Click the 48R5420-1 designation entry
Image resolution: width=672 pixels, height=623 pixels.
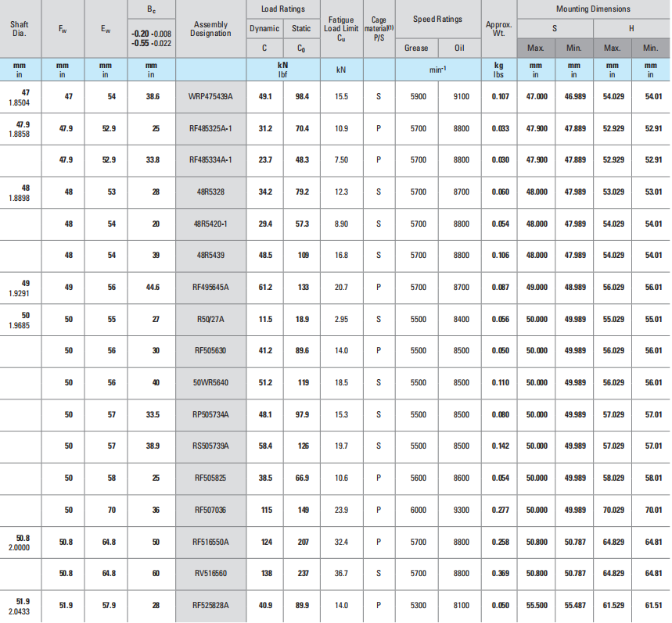pos(210,224)
